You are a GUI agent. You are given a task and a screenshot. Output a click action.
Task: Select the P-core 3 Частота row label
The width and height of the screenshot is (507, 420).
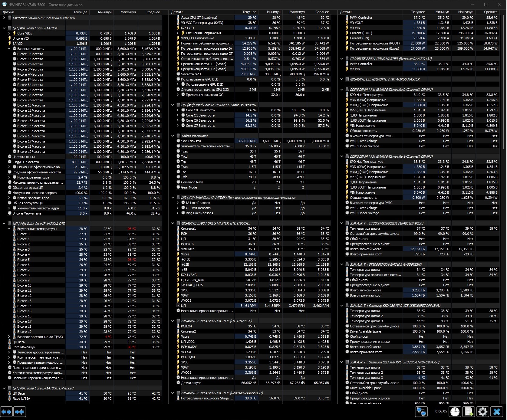coord(30,69)
